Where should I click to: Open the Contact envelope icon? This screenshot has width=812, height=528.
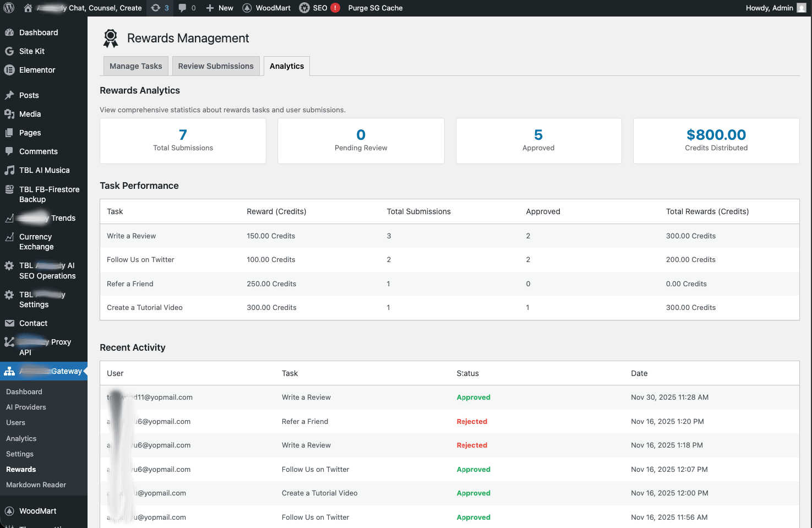pyautogui.click(x=9, y=323)
